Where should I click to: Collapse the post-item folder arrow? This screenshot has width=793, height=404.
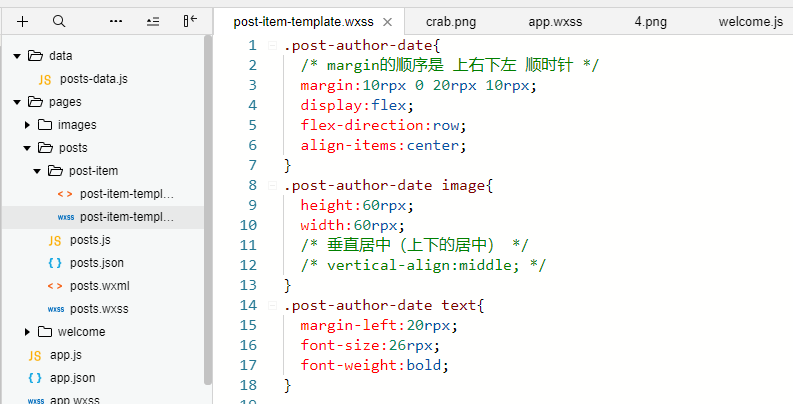pyautogui.click(x=37, y=171)
